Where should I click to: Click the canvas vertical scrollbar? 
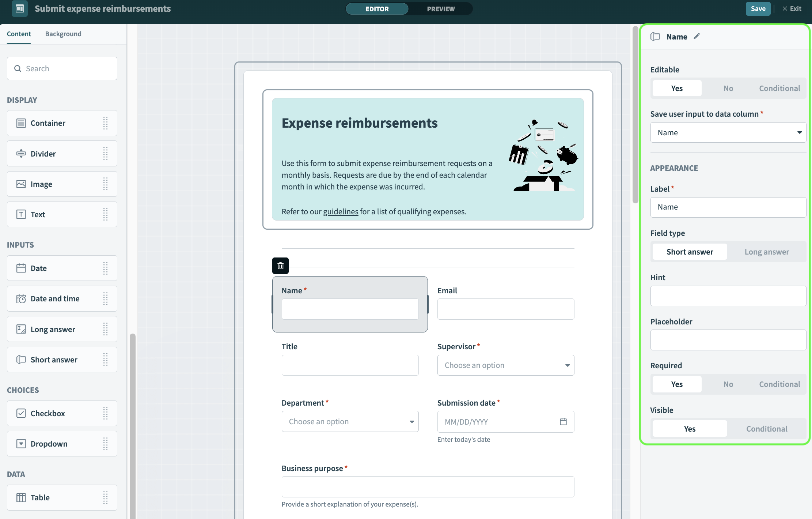635,114
